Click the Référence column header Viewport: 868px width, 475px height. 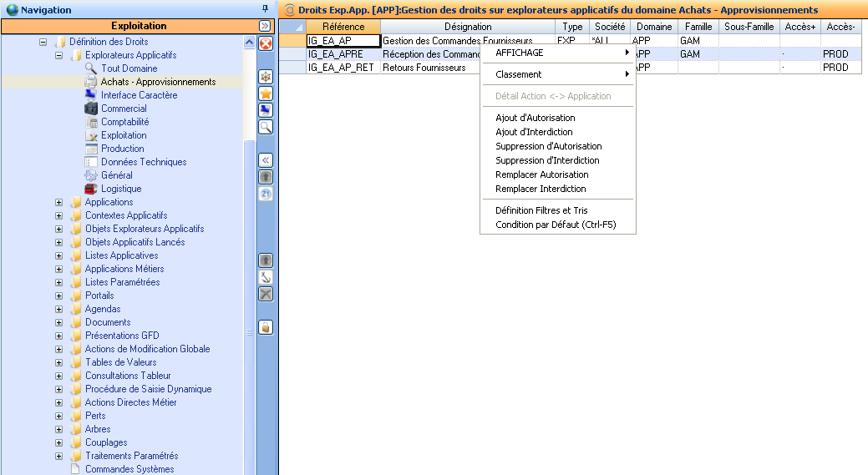point(343,27)
